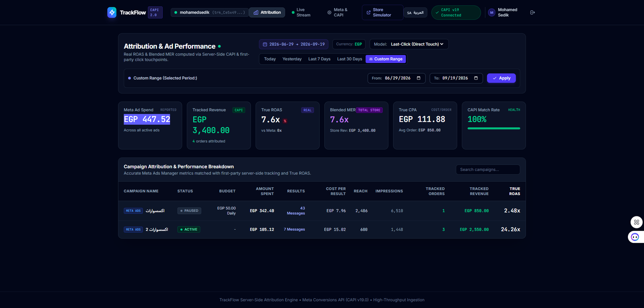Click the logout icon beside Mohamed Sedik
The height and width of the screenshot is (308, 644).
[533, 12]
